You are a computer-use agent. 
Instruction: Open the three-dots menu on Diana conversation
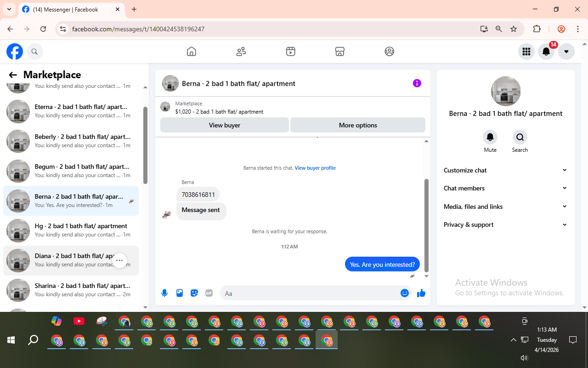click(119, 260)
